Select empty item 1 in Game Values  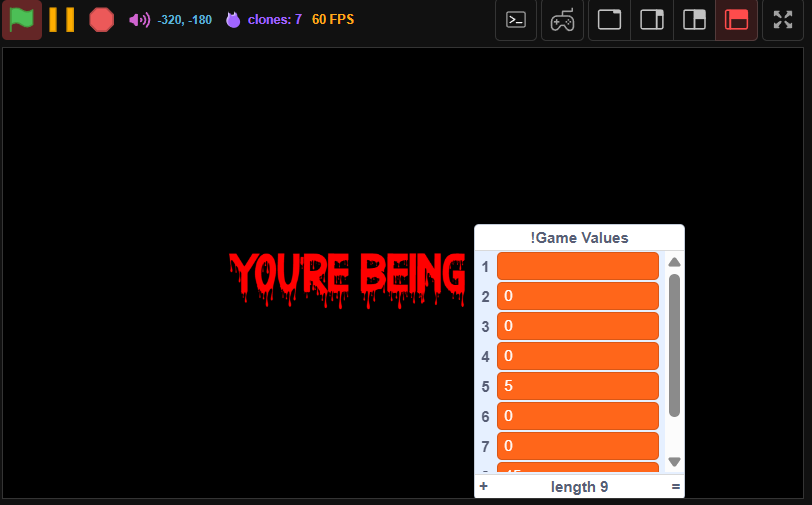(x=578, y=266)
